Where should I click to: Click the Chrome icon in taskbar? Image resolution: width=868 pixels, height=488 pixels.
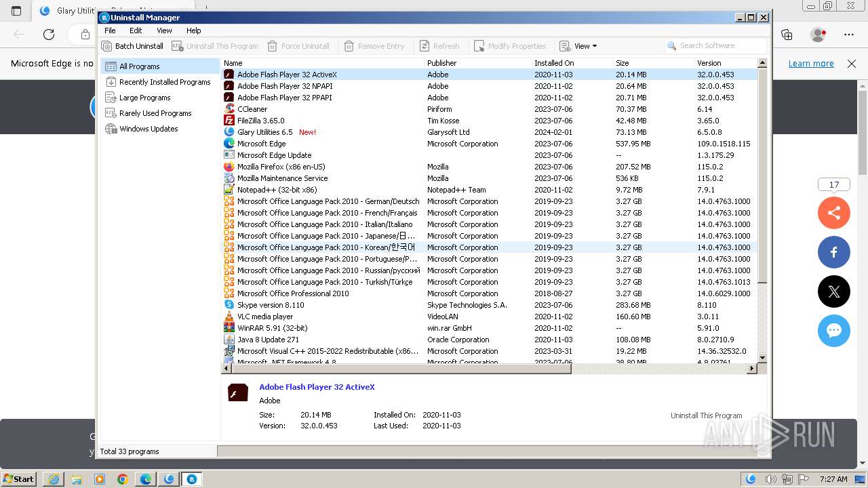(123, 479)
